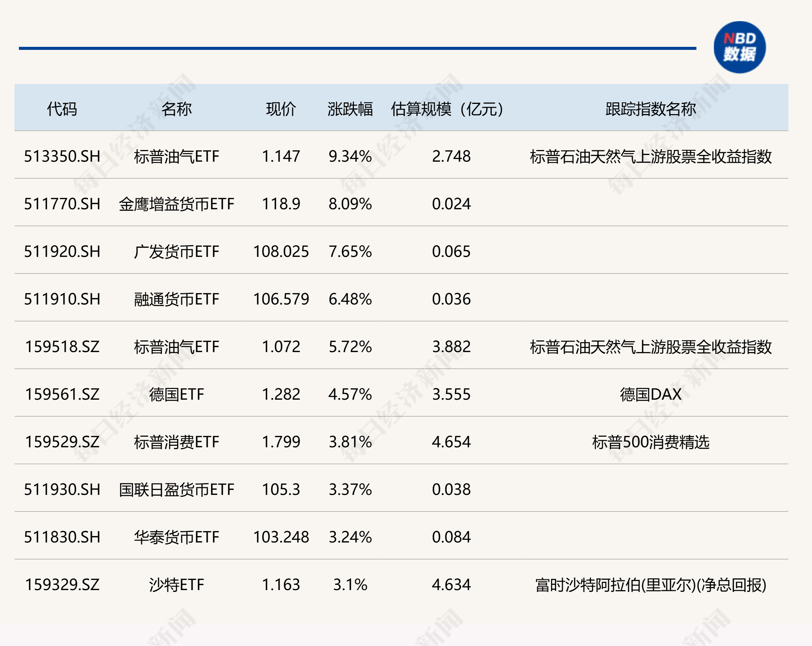The height and width of the screenshot is (646, 812).
Task: Click the 融通货币ETF name cell
Action: coord(176,299)
